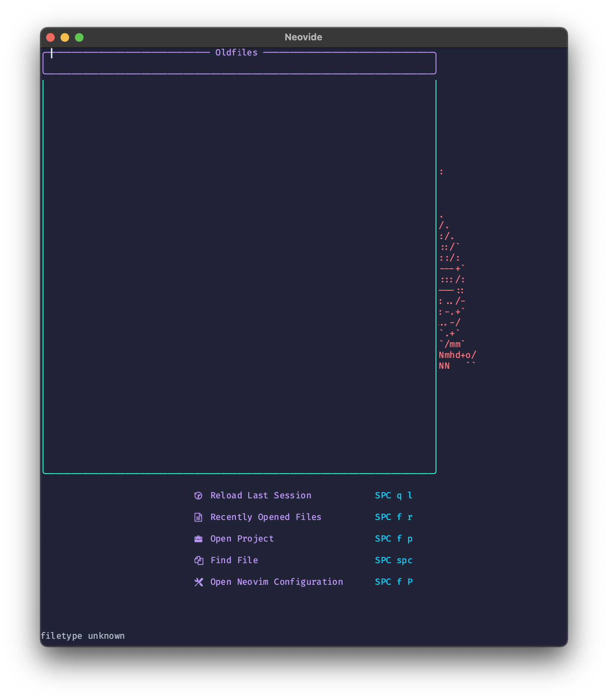Viewport: 608px width, 700px height.
Task: Click the Find File copy icon
Action: tap(199, 560)
